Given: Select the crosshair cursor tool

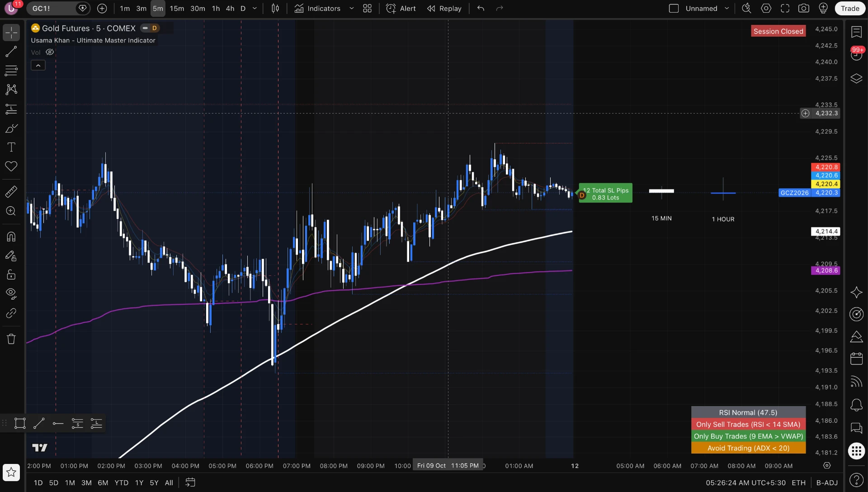Looking at the screenshot, I should coord(11,32).
